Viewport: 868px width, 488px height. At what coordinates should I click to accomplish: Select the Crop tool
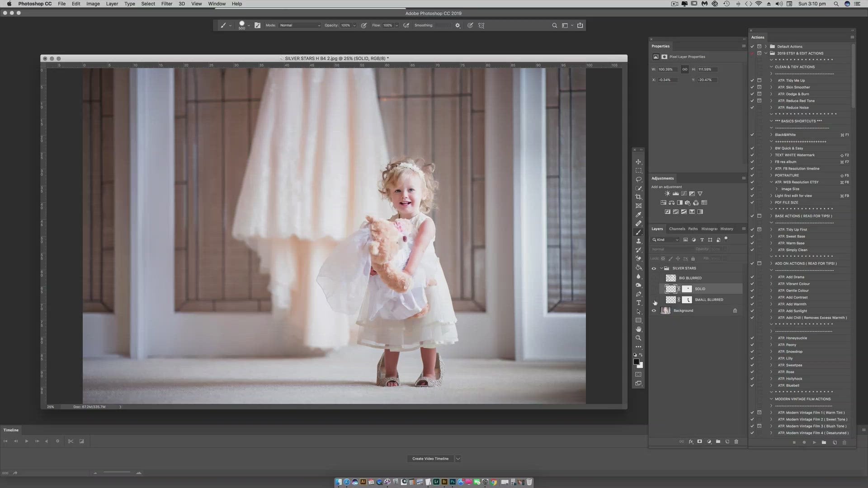point(638,197)
